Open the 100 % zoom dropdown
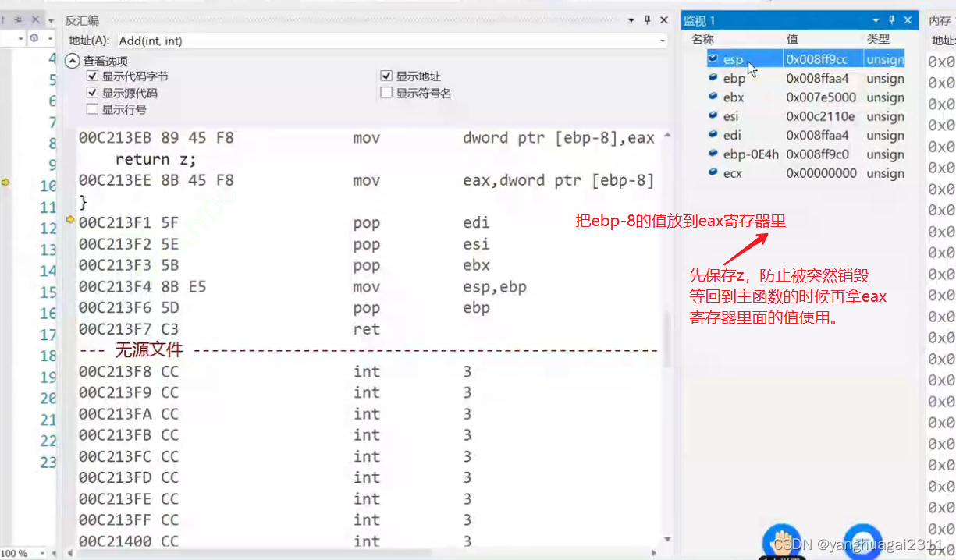The width and height of the screenshot is (956, 560). click(x=44, y=553)
